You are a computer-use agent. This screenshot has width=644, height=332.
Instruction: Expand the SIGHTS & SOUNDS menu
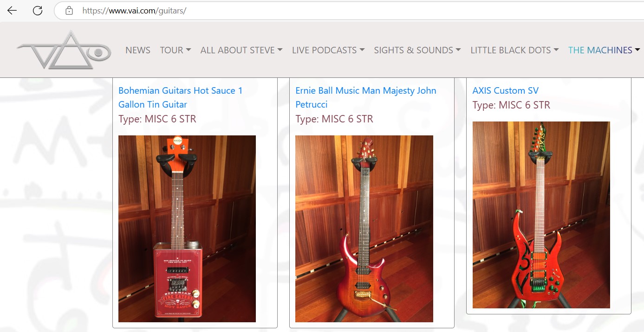(x=417, y=50)
